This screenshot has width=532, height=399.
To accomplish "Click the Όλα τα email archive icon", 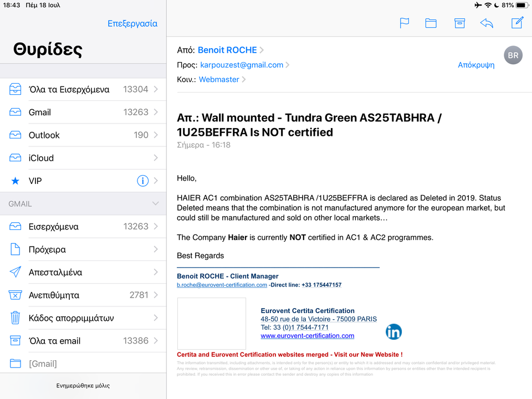I will [x=16, y=340].
